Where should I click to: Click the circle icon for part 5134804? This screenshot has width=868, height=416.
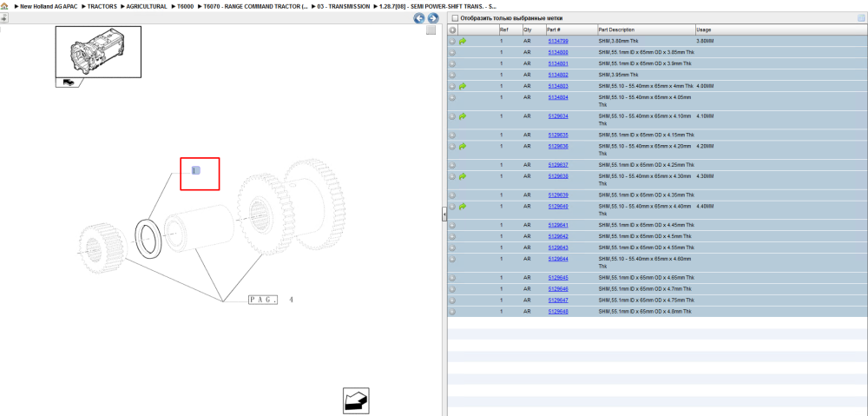(x=451, y=97)
